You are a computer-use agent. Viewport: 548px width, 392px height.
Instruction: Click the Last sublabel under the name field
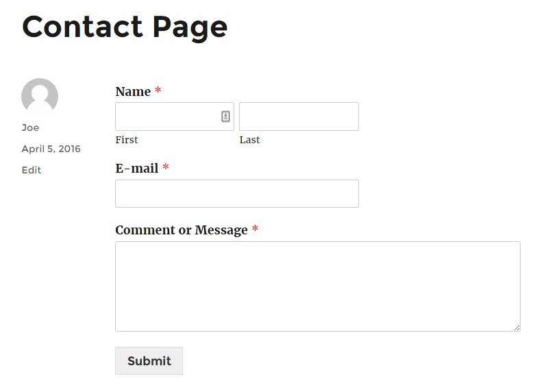click(249, 140)
